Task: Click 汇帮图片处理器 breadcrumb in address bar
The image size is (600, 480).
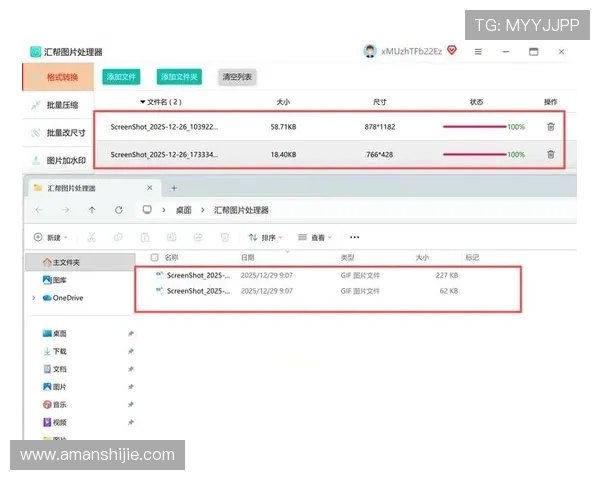Action: click(x=241, y=210)
